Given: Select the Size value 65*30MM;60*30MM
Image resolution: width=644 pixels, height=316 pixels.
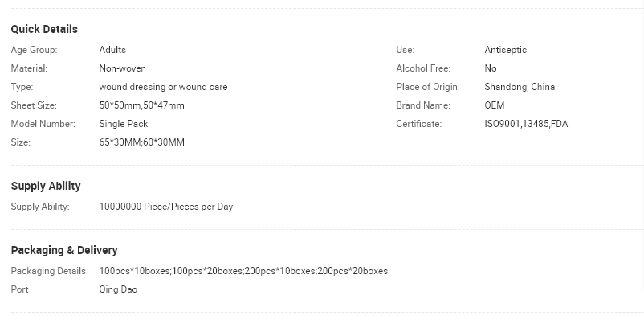Looking at the screenshot, I should 141,142.
